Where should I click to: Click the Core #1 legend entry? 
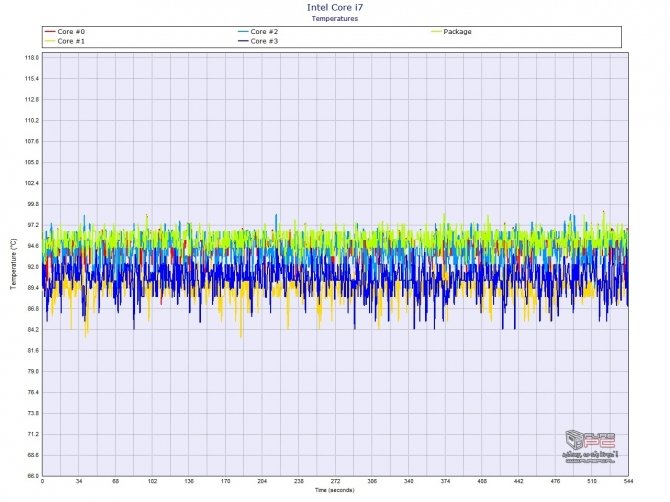[x=65, y=41]
